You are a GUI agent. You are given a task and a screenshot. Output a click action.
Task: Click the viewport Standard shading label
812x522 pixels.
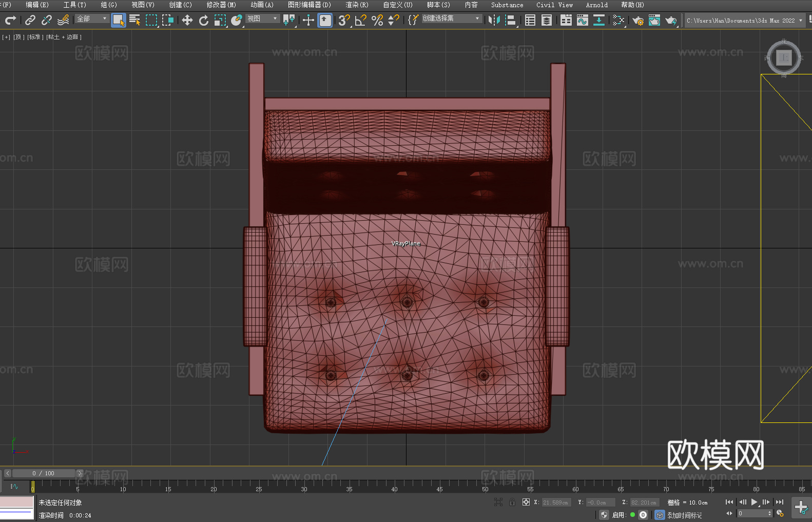click(x=35, y=37)
